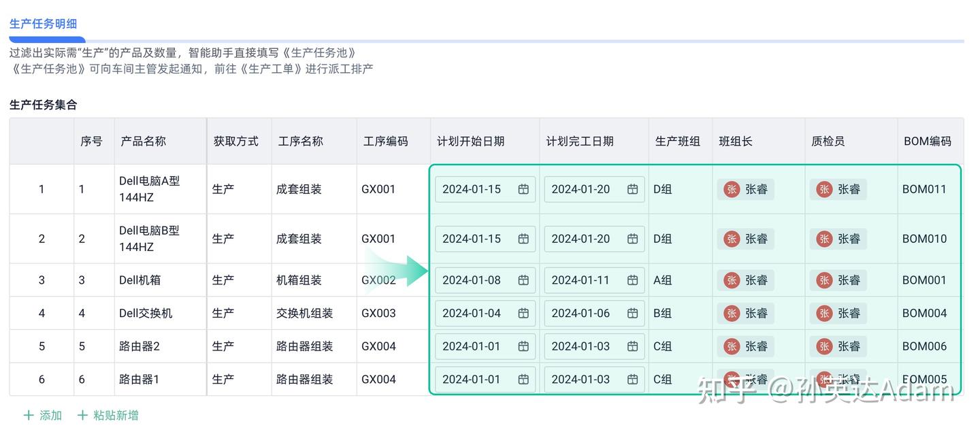Click calendar icon beside 2024-01-08 start date

[x=523, y=280]
